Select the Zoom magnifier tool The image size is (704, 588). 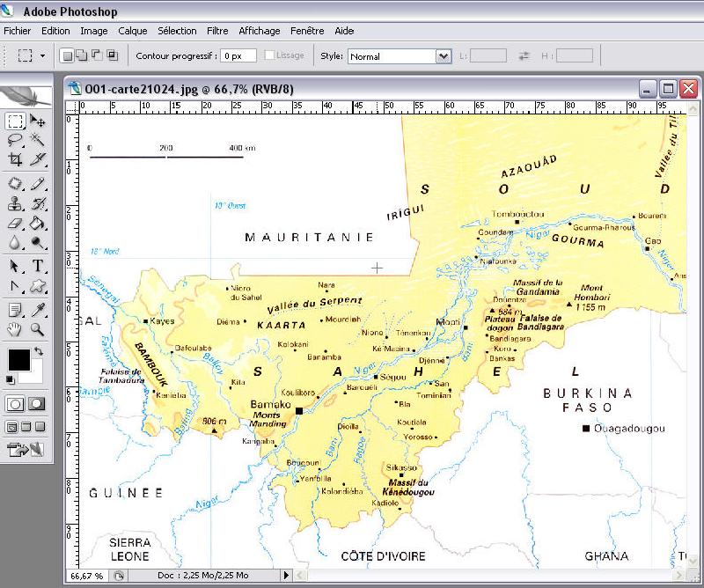pos(38,330)
